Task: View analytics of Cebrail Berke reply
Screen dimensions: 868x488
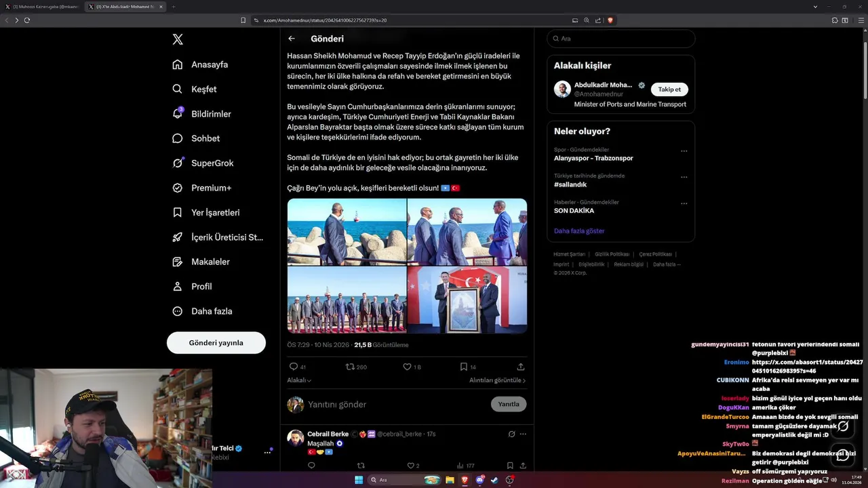Action: [x=460, y=466]
